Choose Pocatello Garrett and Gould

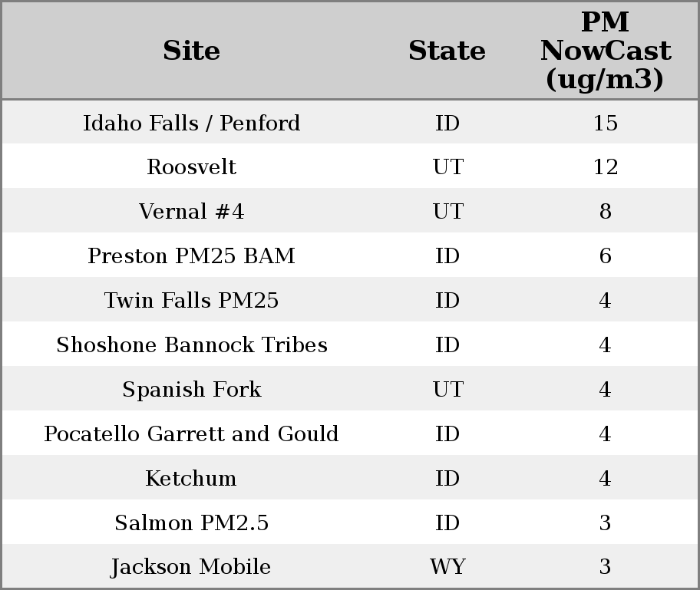(x=191, y=434)
